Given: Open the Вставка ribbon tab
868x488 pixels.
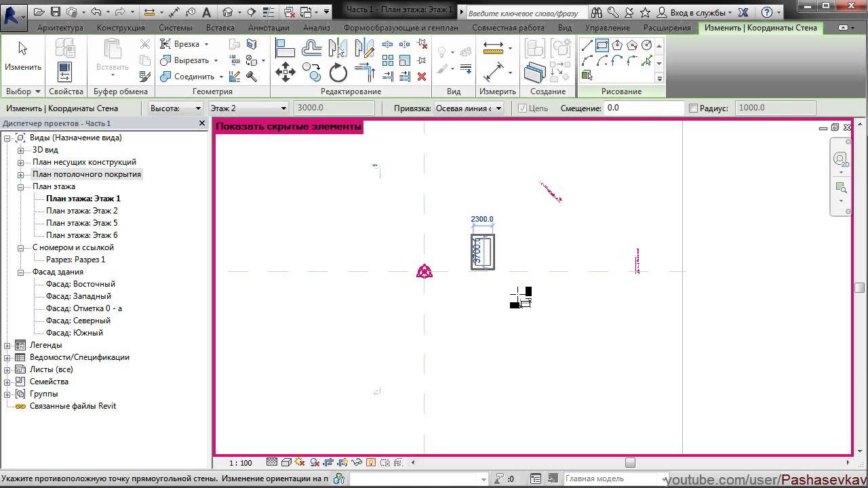Looking at the screenshot, I should pyautogui.click(x=220, y=28).
